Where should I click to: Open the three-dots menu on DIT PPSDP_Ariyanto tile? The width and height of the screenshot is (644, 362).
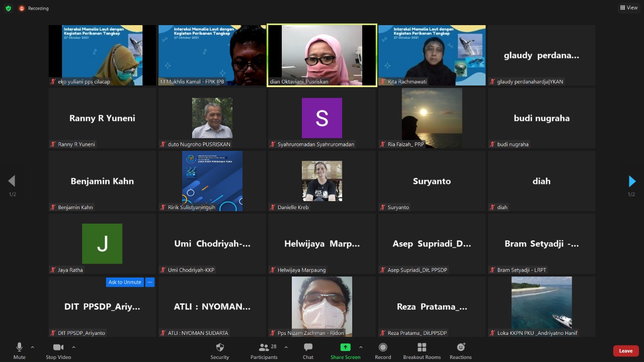click(150, 282)
